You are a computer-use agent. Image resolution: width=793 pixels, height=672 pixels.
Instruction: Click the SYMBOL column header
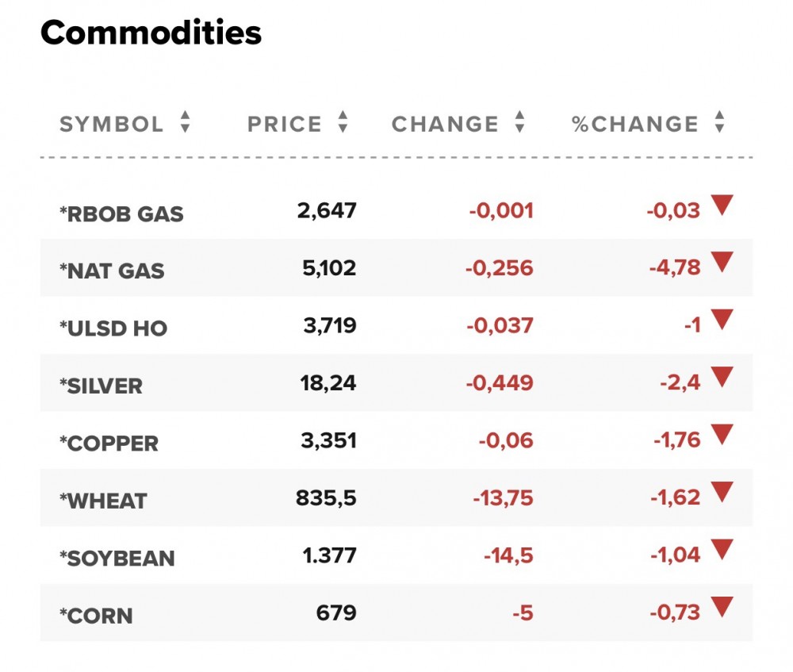tap(112, 125)
